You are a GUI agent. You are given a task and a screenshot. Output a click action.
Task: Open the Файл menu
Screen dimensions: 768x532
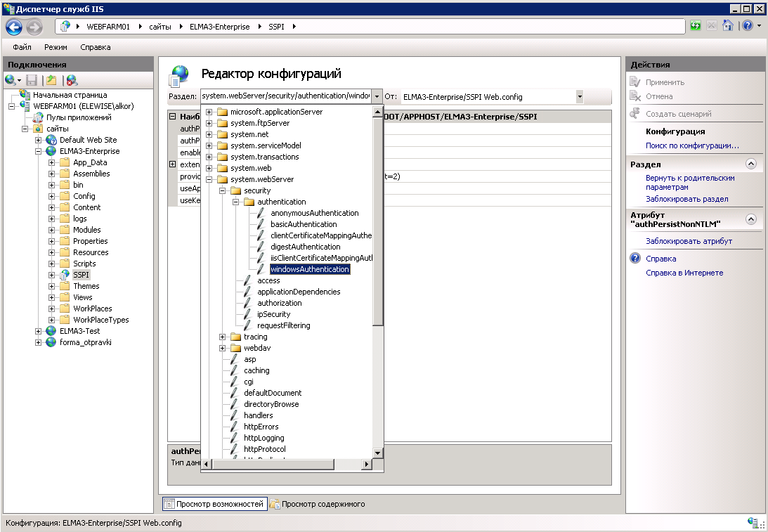click(x=22, y=47)
